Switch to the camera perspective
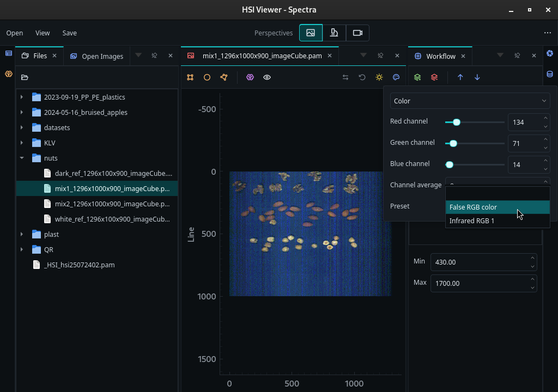The image size is (558, 392). pos(357,33)
